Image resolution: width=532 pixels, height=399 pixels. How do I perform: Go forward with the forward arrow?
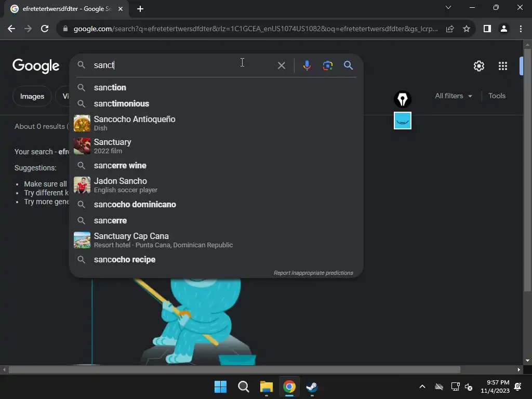point(28,29)
